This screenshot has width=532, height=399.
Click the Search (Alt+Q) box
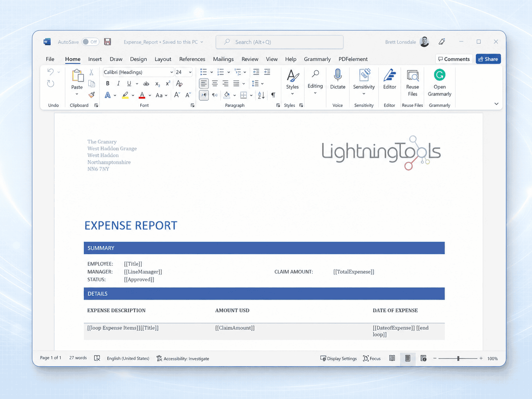click(x=280, y=42)
